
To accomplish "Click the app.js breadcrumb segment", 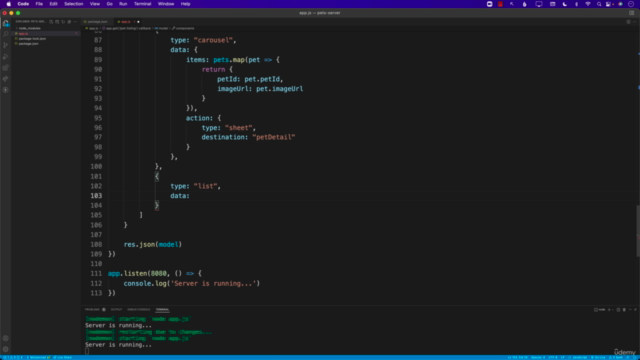I will [x=93, y=28].
